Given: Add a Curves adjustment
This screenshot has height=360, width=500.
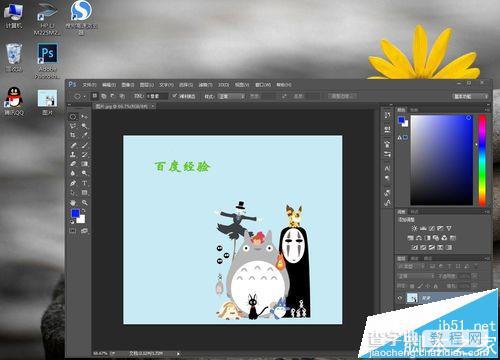Looking at the screenshot, I should click(x=432, y=228).
